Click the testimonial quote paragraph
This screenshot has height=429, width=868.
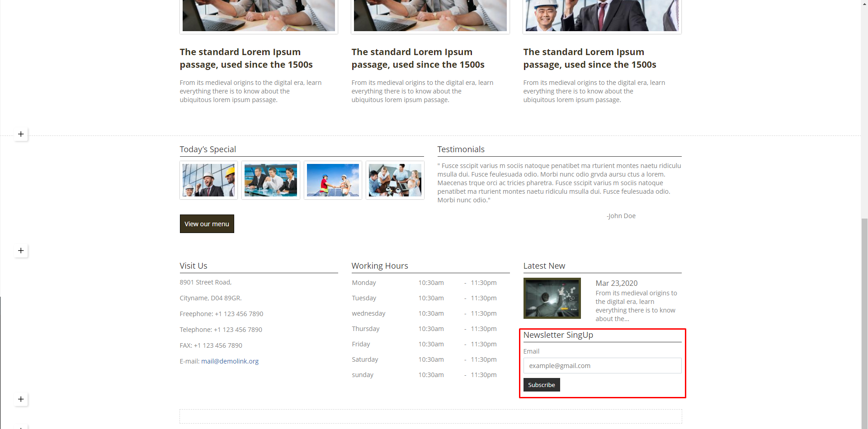[559, 183]
